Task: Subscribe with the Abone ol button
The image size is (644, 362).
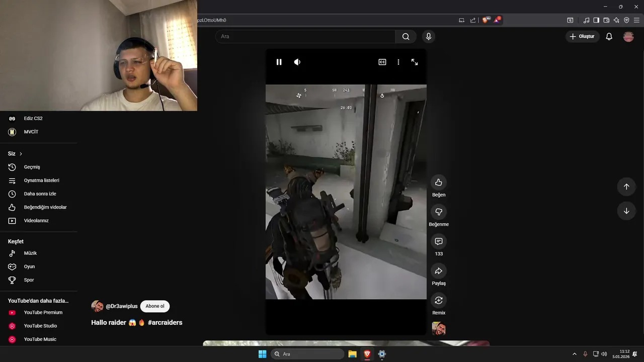Action: tap(155, 306)
